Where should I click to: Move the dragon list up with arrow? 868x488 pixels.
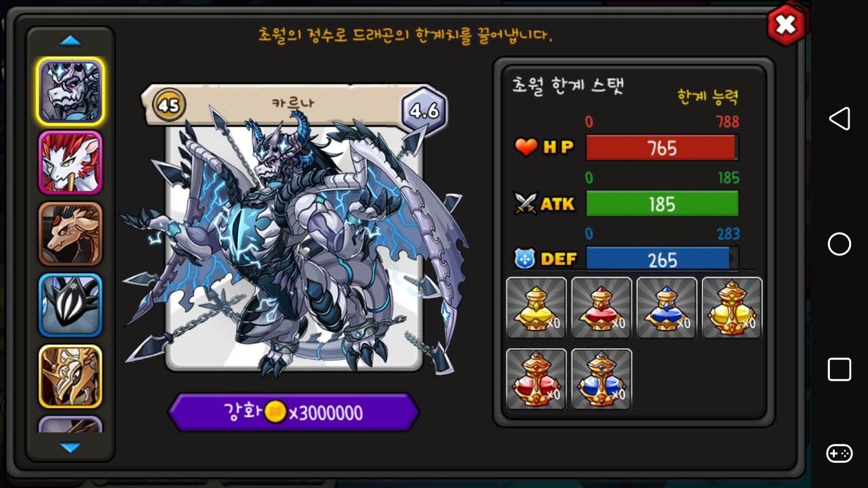tap(71, 41)
